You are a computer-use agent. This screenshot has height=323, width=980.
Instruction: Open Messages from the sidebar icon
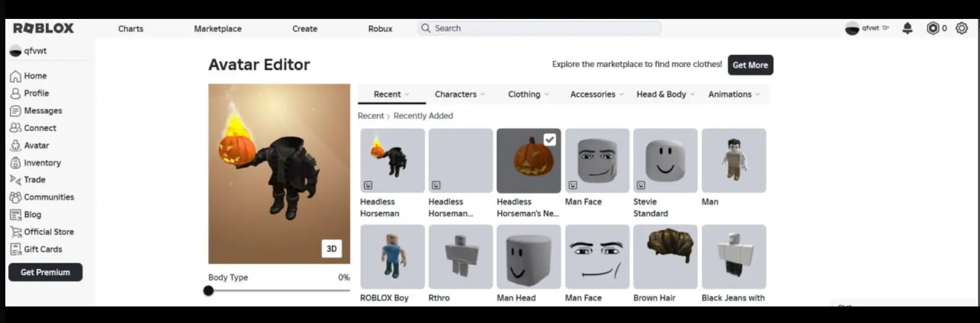point(15,111)
